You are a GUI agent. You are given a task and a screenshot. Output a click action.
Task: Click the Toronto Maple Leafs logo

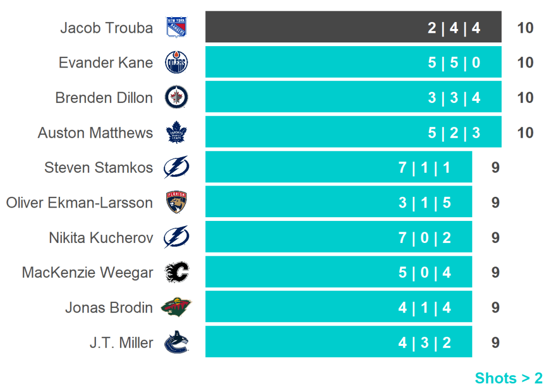click(176, 133)
